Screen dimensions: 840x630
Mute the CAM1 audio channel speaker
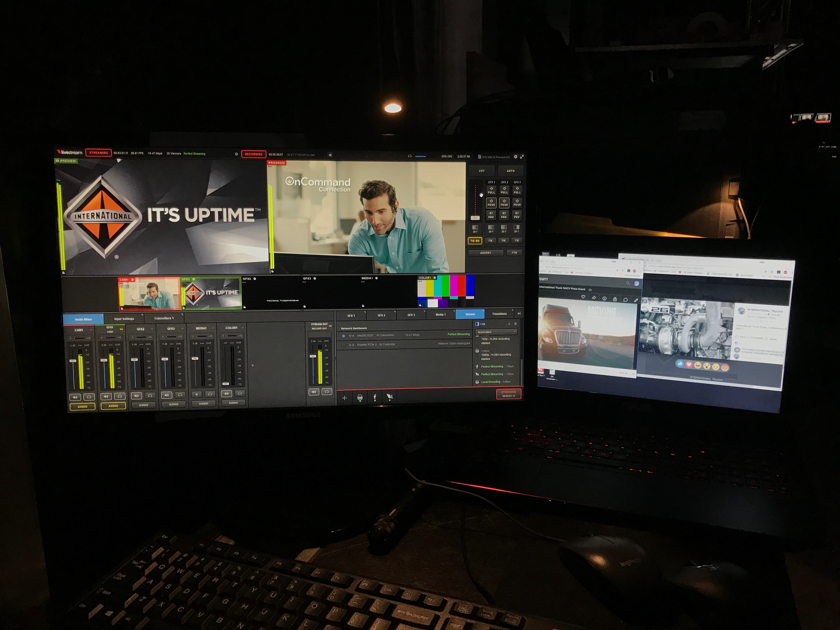[x=75, y=397]
